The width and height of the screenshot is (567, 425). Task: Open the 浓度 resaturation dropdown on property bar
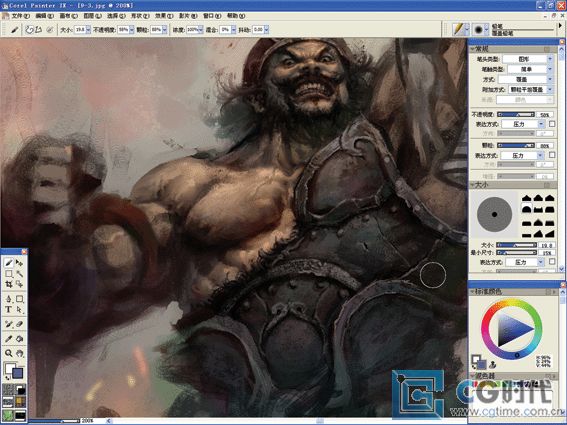201,30
